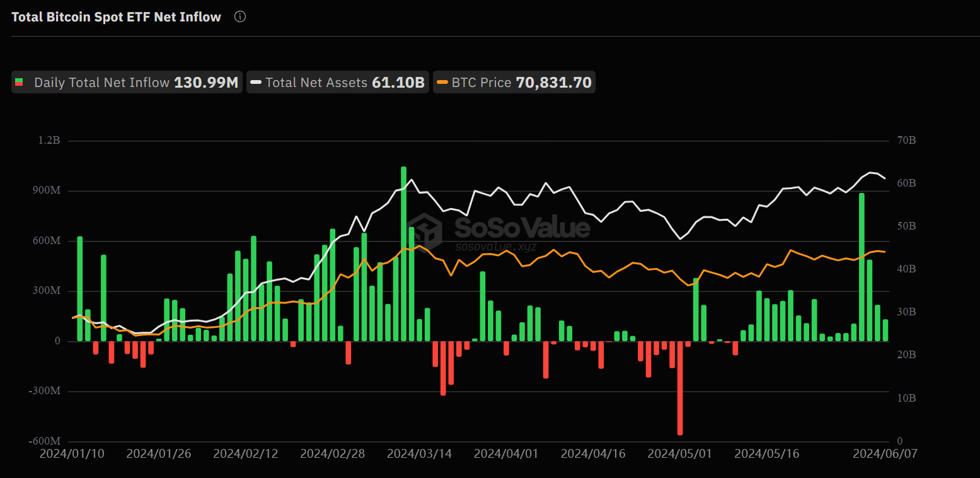
Task: Toggle Daily Total Net Inflow legend
Action: [127, 83]
